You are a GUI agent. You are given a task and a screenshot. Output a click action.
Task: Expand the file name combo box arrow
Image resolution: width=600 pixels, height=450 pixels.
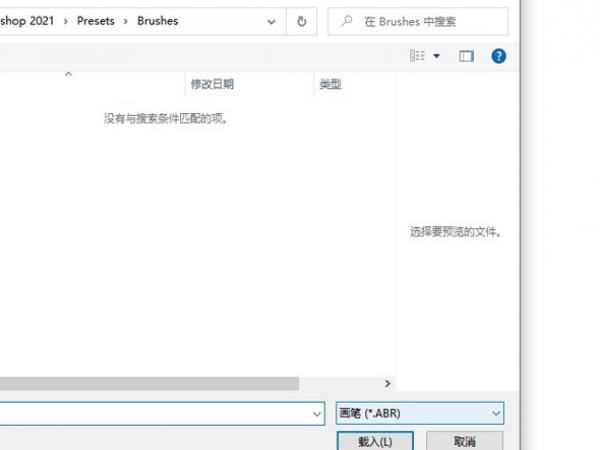coord(316,414)
